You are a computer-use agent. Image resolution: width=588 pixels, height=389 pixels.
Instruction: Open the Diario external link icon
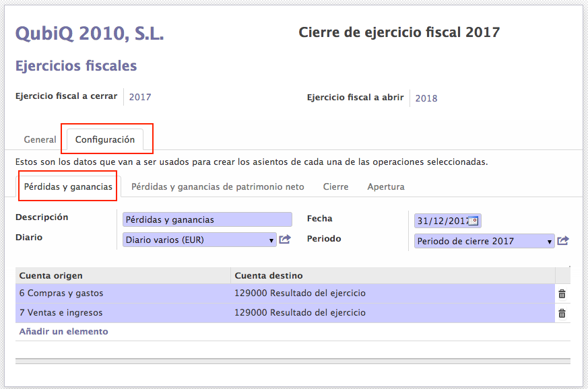click(285, 240)
